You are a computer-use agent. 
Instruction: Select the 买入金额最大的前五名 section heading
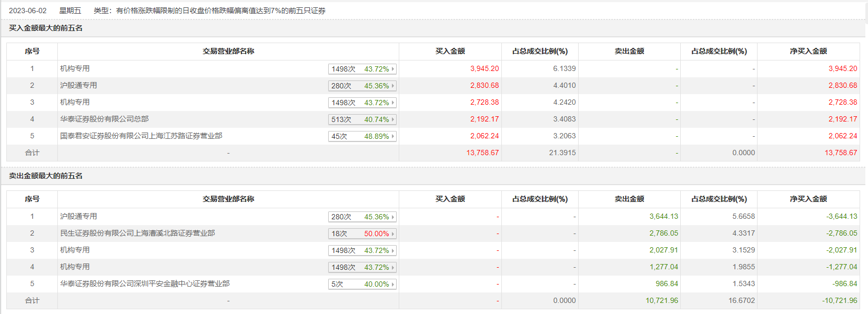[x=46, y=28]
